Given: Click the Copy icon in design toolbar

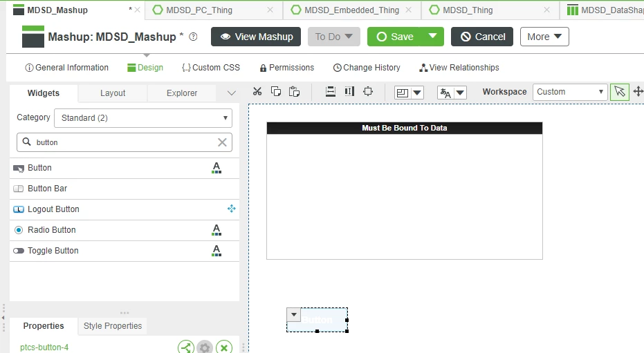Looking at the screenshot, I should 276,91.
